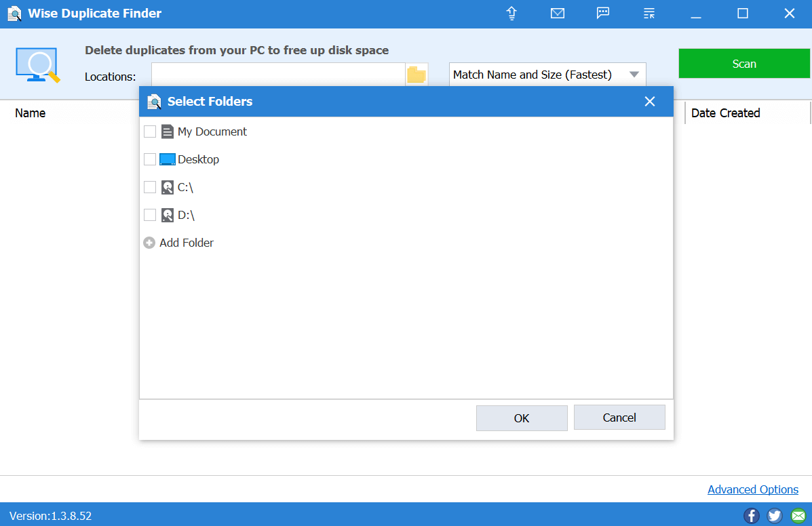Image resolution: width=812 pixels, height=526 pixels.
Task: Check the D:\ drive checkbox
Action: coord(150,215)
